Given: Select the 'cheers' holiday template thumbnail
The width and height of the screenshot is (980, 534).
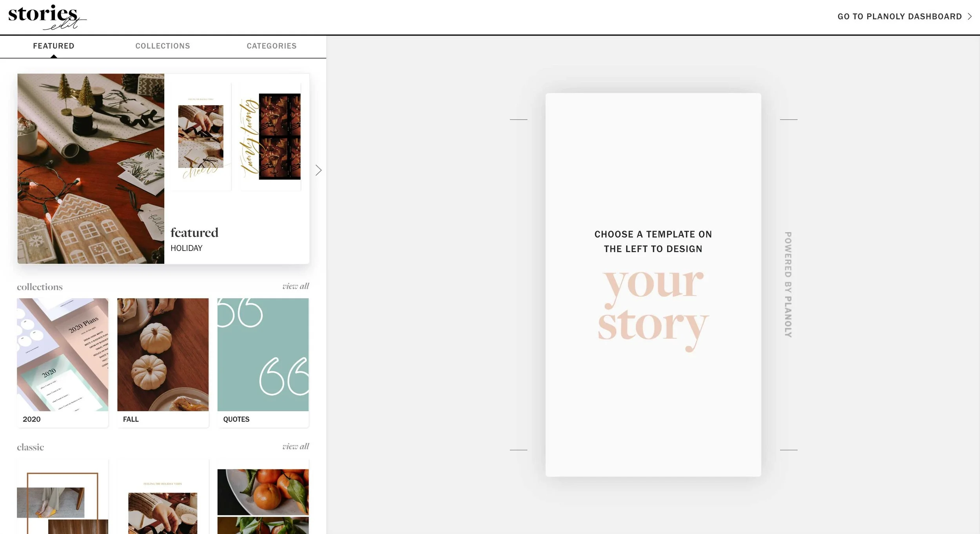Looking at the screenshot, I should click(201, 137).
